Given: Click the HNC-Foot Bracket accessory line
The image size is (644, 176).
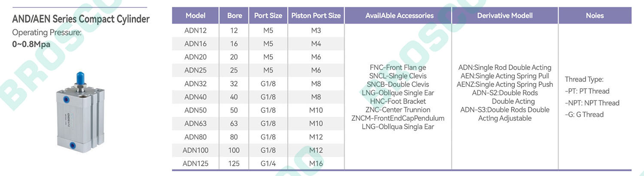Looking at the screenshot, I should (x=398, y=101).
